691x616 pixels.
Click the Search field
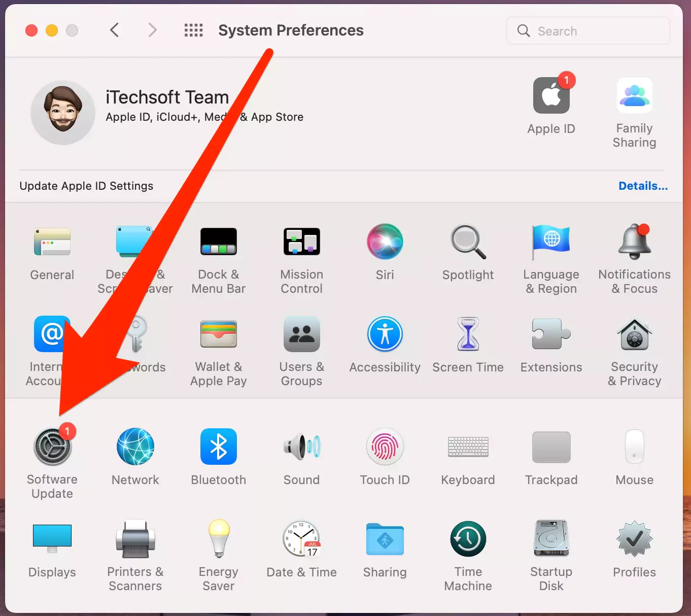(x=589, y=31)
